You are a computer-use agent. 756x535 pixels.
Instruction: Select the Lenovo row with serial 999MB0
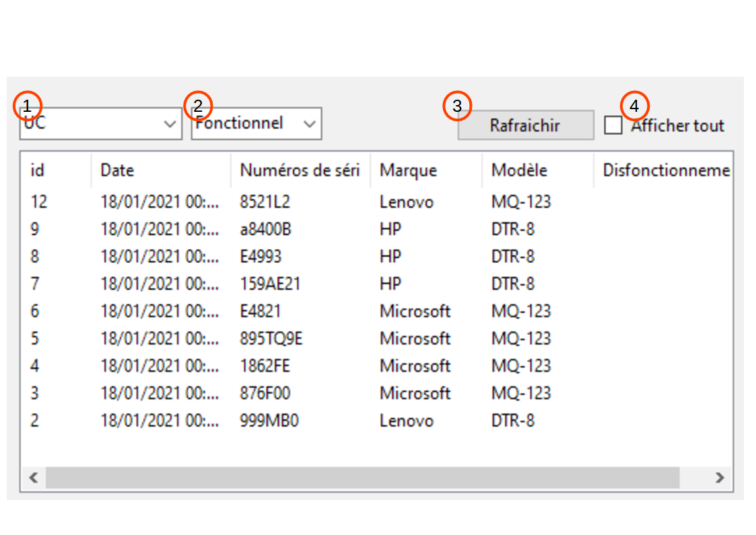269,420
